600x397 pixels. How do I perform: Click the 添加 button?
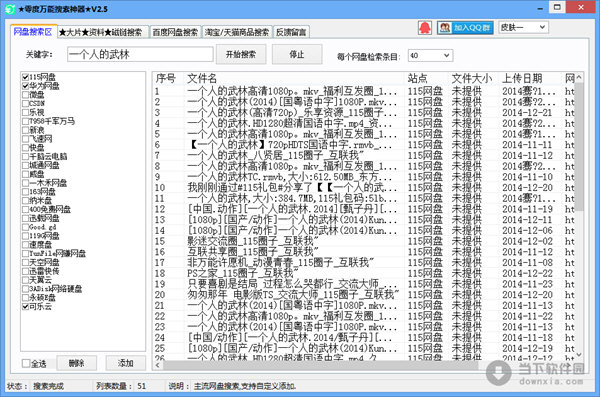126,363
